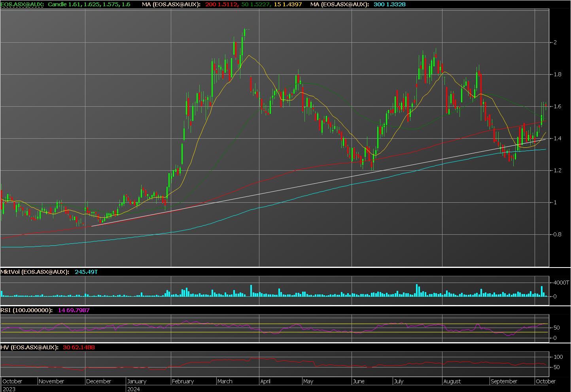Click the April label on the time axis
Screen dimensions: 571x392
tap(265, 381)
